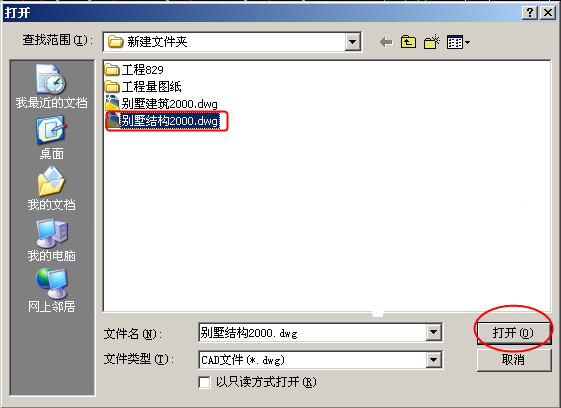Click the 打开 button
Image resolution: width=561 pixels, height=408 pixels.
[x=513, y=333]
